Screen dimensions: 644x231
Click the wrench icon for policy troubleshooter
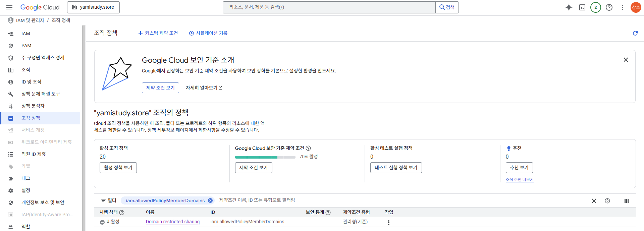[11, 94]
